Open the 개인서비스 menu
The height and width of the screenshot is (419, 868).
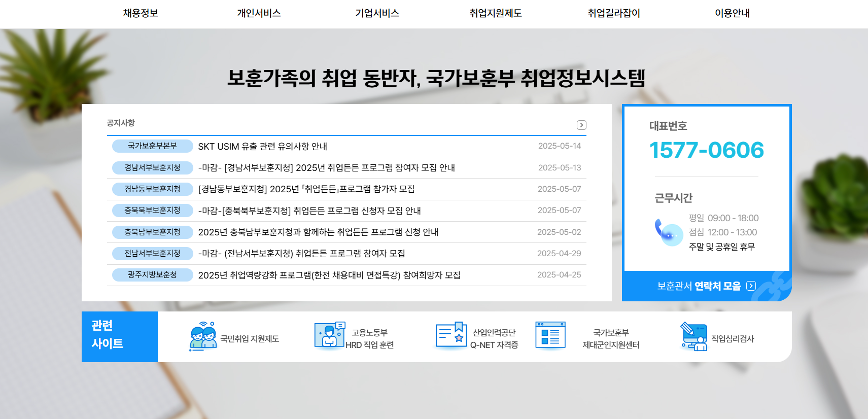coord(259,13)
